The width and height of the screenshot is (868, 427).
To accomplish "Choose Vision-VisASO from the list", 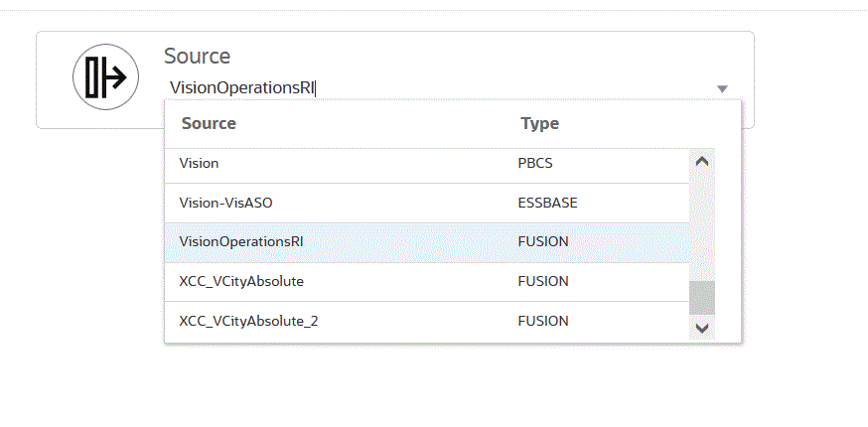I will 225,203.
